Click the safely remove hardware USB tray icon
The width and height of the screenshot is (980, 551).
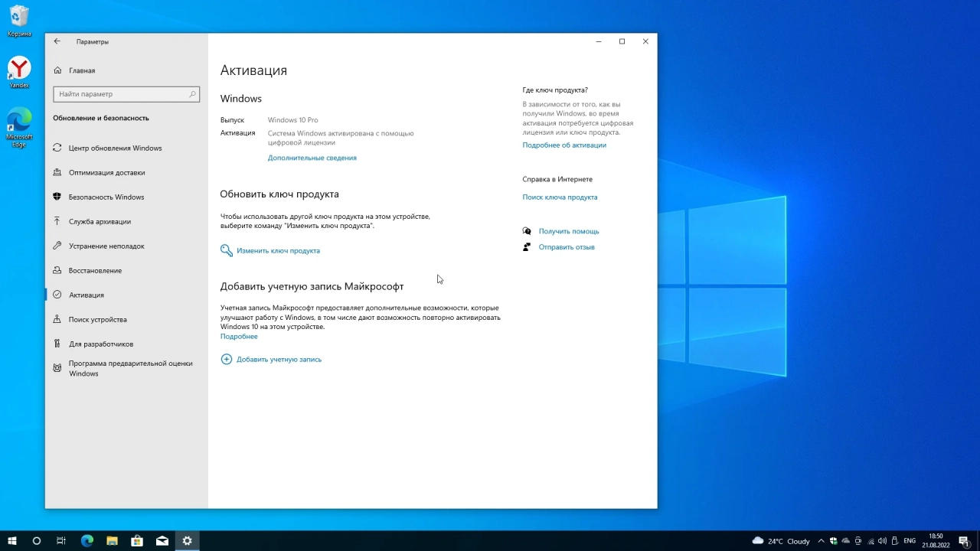(895, 541)
